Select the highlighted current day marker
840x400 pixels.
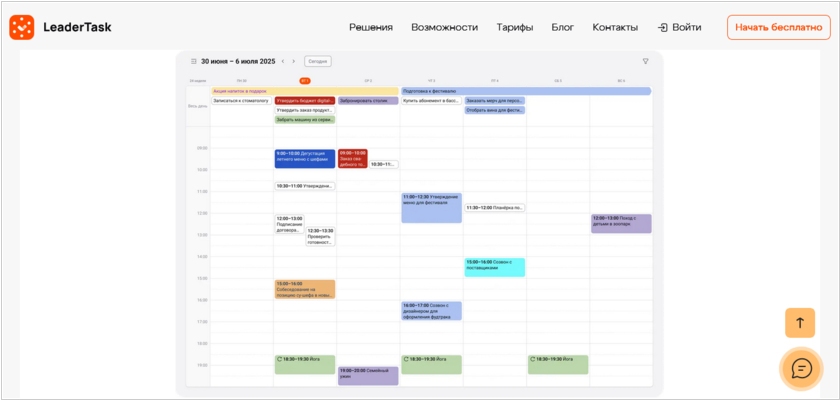(305, 80)
